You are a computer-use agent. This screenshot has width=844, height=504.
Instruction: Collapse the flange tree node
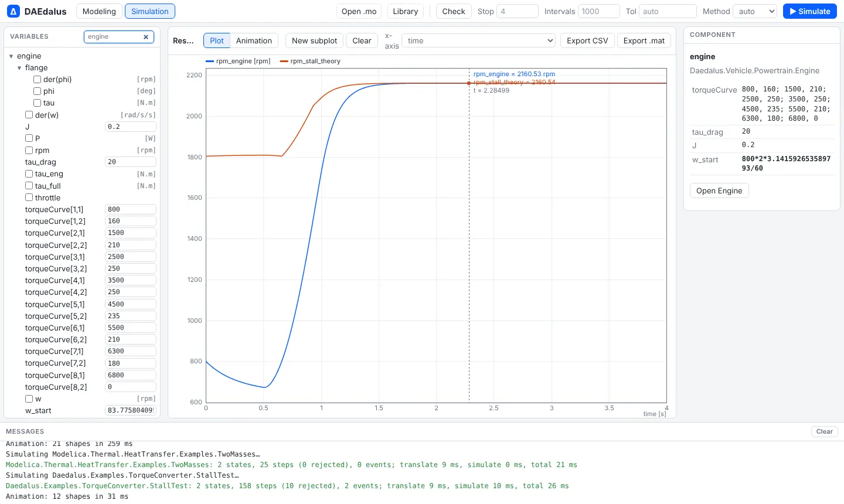(x=19, y=68)
